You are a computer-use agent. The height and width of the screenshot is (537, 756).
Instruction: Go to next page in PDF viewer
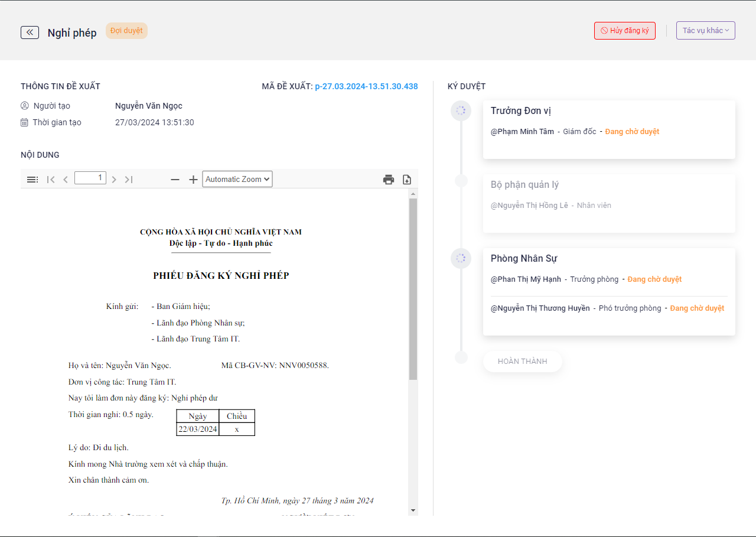pos(114,180)
